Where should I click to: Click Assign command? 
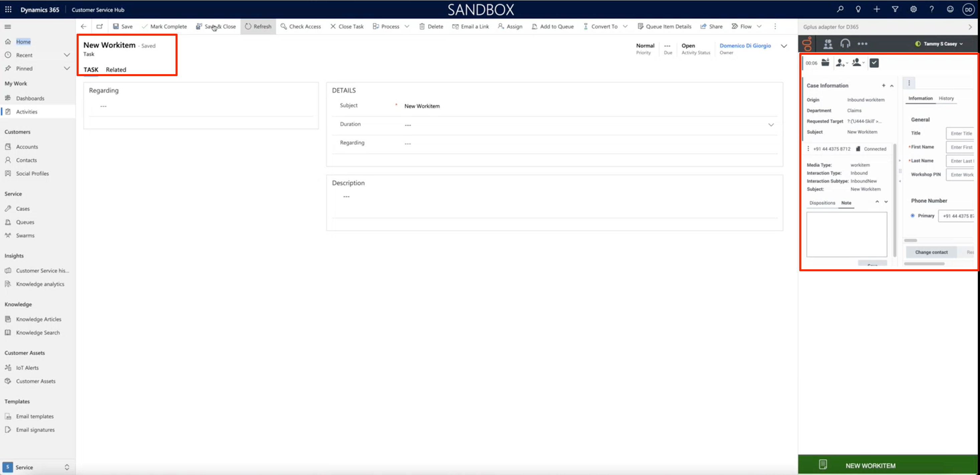click(510, 26)
